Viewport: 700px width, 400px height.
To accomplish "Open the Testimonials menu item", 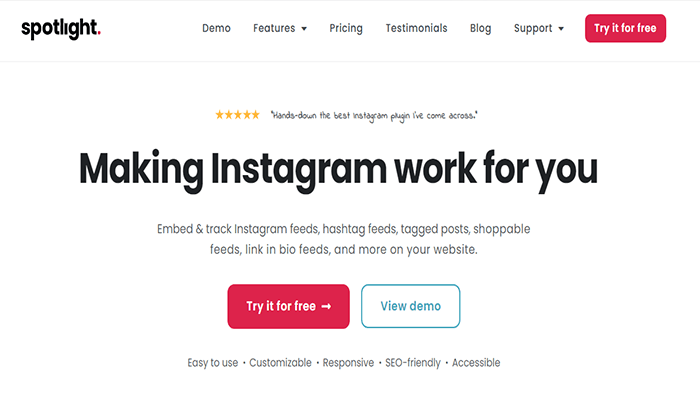I will [416, 28].
